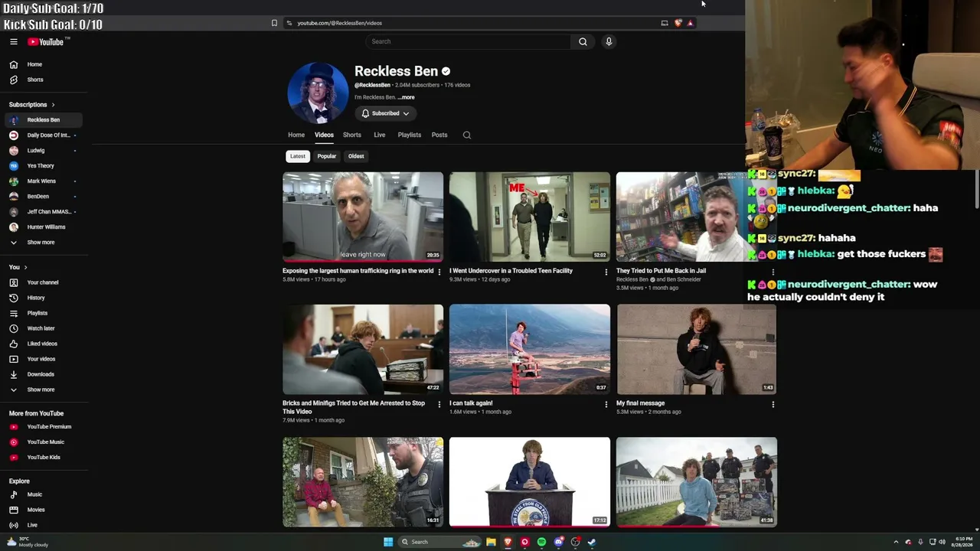Open the Brave Shields icon
The height and width of the screenshot is (551, 980).
[678, 23]
